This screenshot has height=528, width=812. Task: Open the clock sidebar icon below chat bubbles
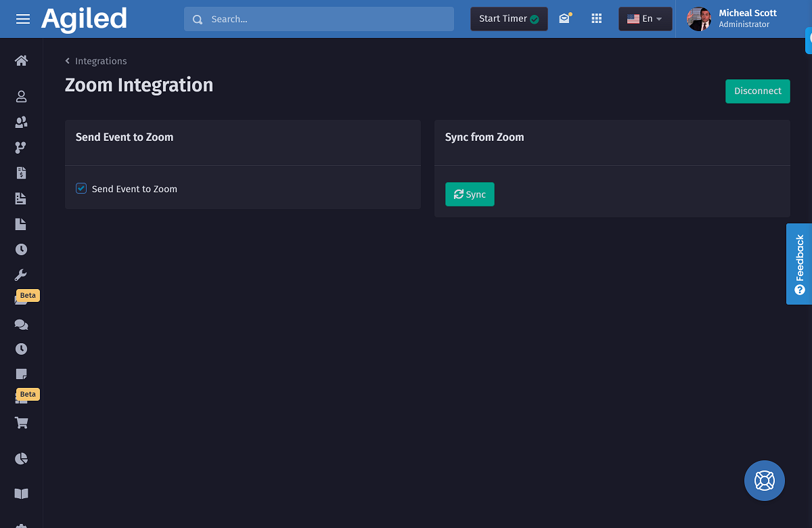(x=21, y=349)
